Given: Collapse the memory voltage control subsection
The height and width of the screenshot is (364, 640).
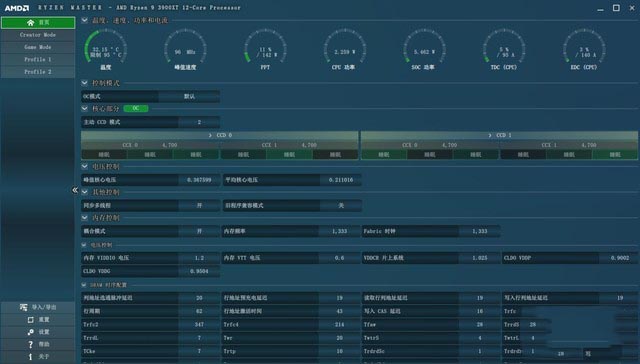Looking at the screenshot, I should click(x=84, y=245).
